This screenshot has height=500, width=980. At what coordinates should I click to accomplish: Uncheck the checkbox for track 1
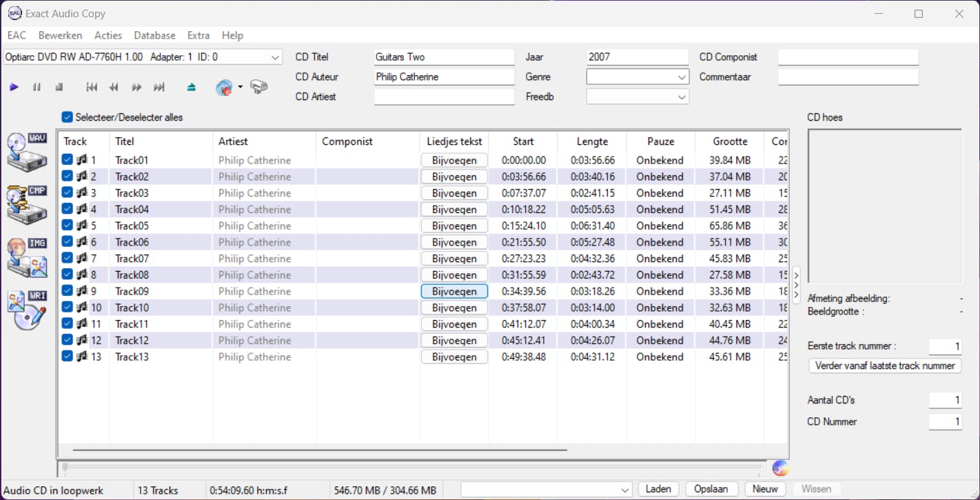[x=67, y=159]
